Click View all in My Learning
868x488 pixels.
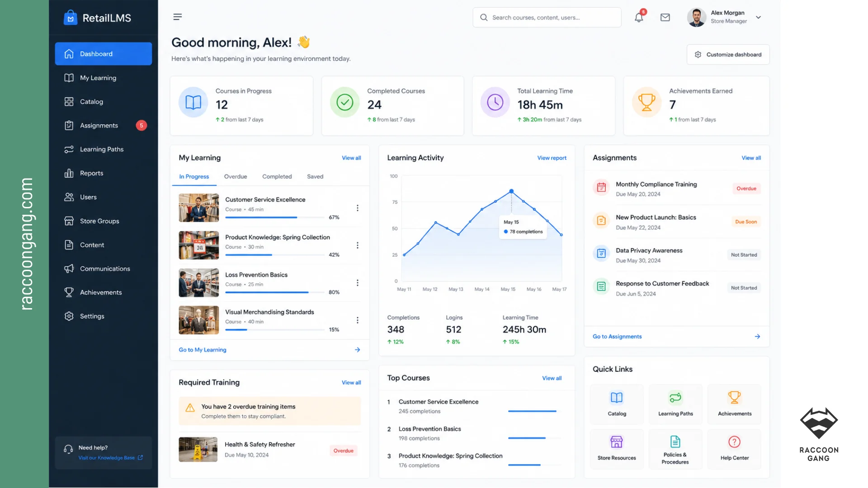pyautogui.click(x=351, y=158)
